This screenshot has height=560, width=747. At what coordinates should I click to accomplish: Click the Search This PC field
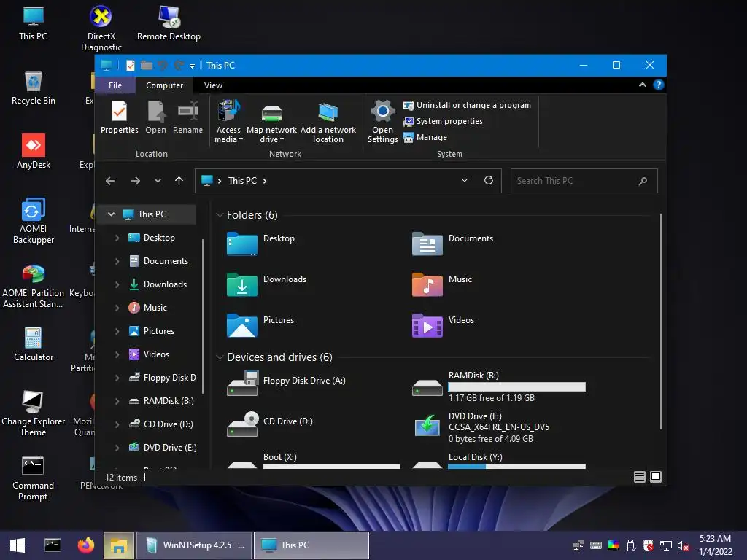coord(584,181)
